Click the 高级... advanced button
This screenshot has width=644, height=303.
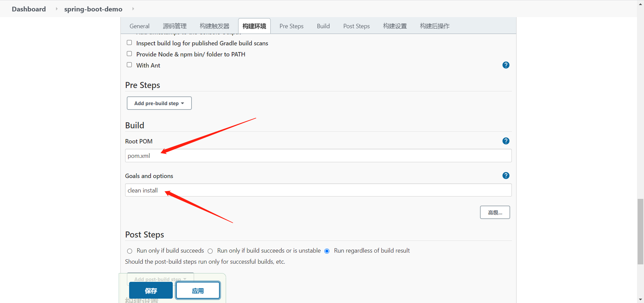coord(495,212)
